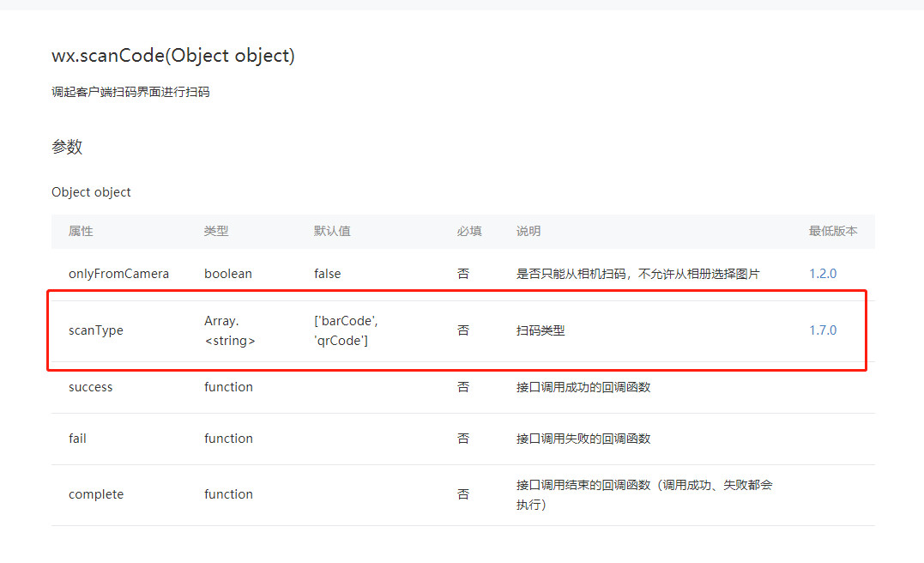Click the fail property name

click(77, 439)
